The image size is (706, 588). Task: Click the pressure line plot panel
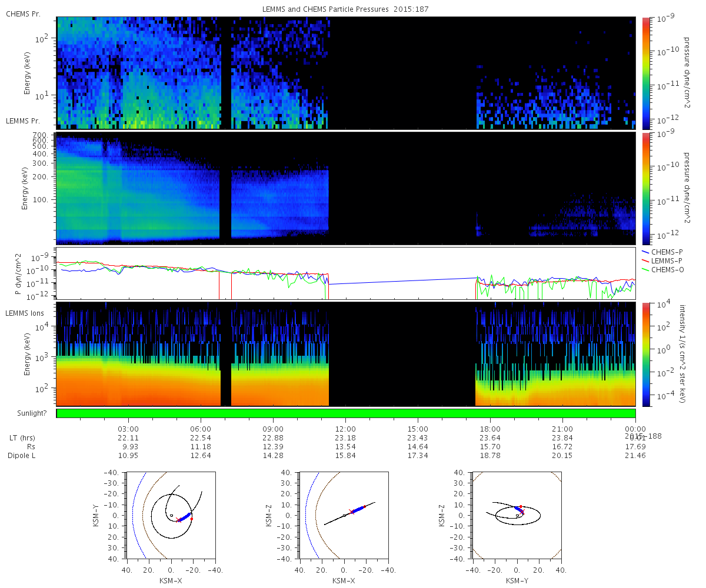point(346,273)
